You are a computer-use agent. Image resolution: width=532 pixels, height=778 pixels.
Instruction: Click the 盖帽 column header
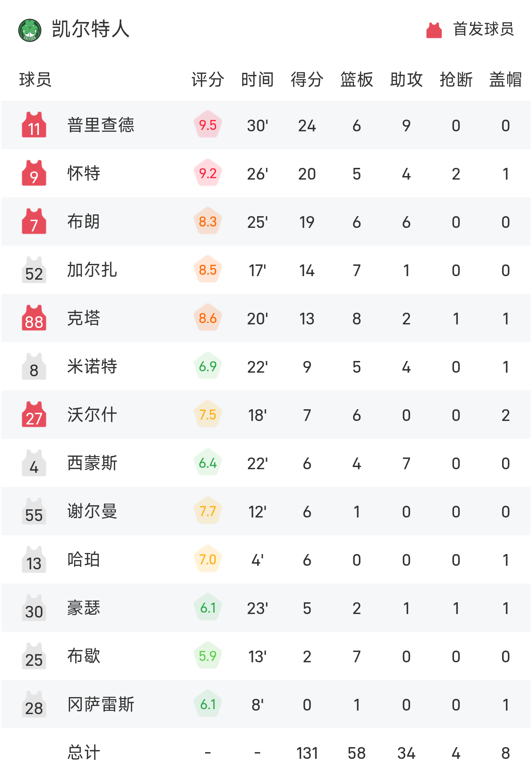pos(505,80)
